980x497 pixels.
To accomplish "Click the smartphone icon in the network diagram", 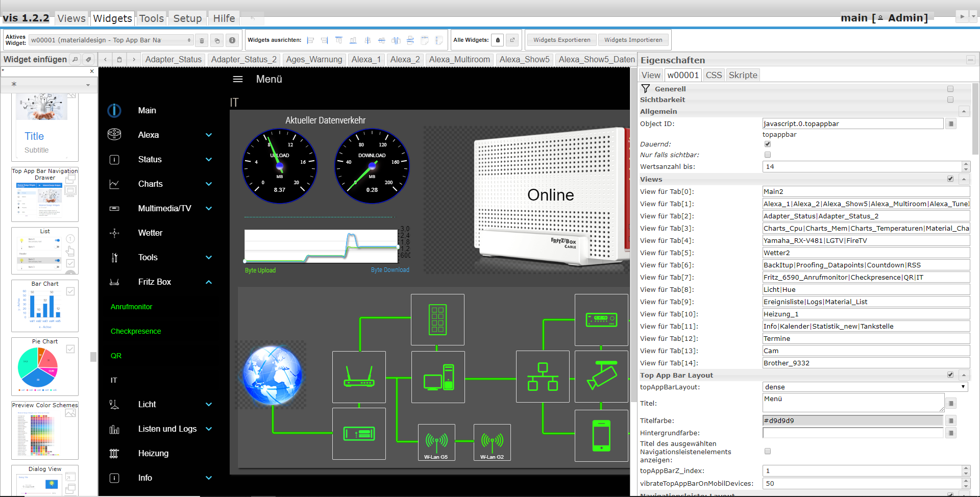I will pyautogui.click(x=601, y=435).
